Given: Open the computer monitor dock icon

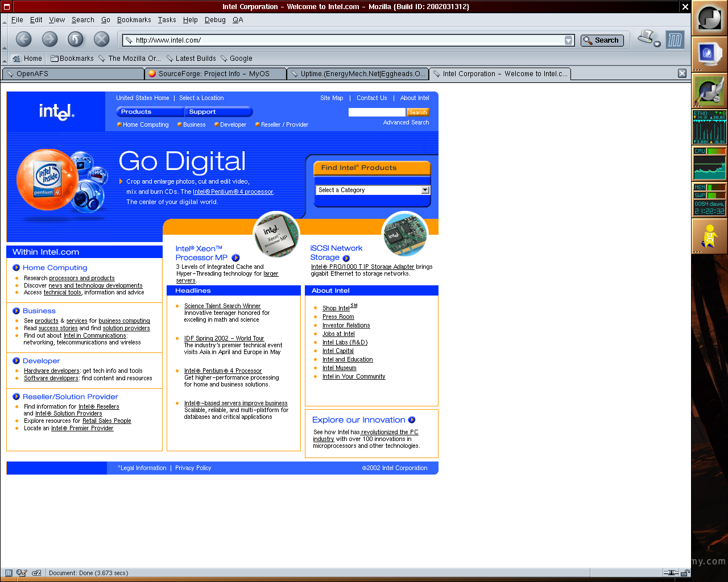Looking at the screenshot, I should (709, 54).
